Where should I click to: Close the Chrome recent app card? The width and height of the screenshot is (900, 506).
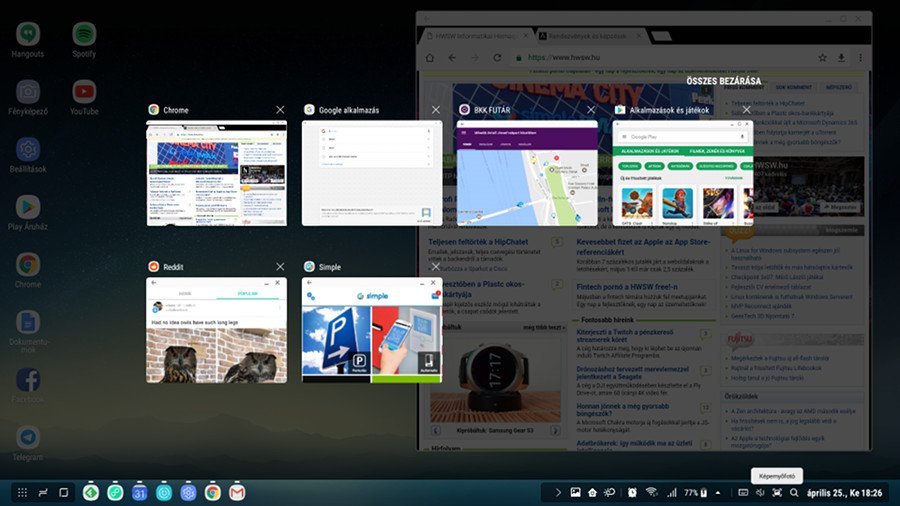click(x=280, y=110)
